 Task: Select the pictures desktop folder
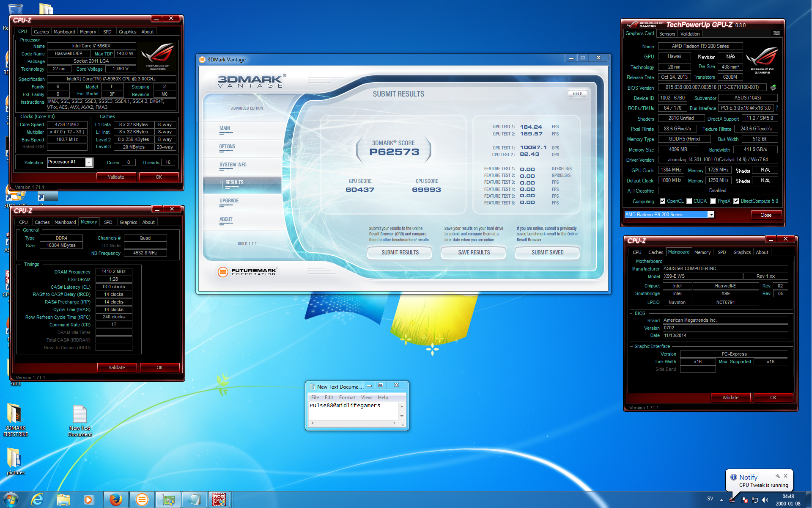tap(15, 461)
